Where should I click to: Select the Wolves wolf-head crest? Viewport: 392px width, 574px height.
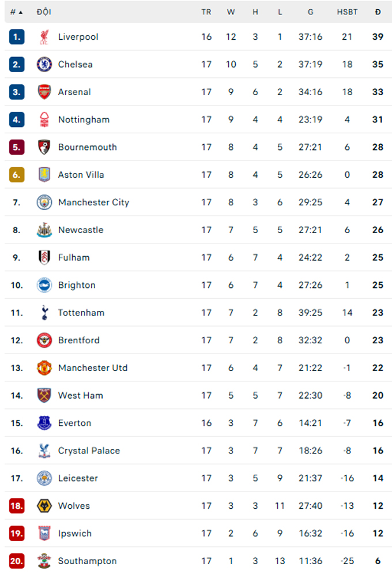tap(44, 506)
